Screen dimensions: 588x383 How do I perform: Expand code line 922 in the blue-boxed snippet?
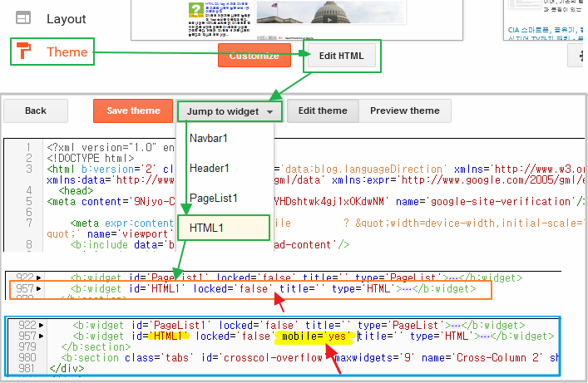[x=42, y=325]
